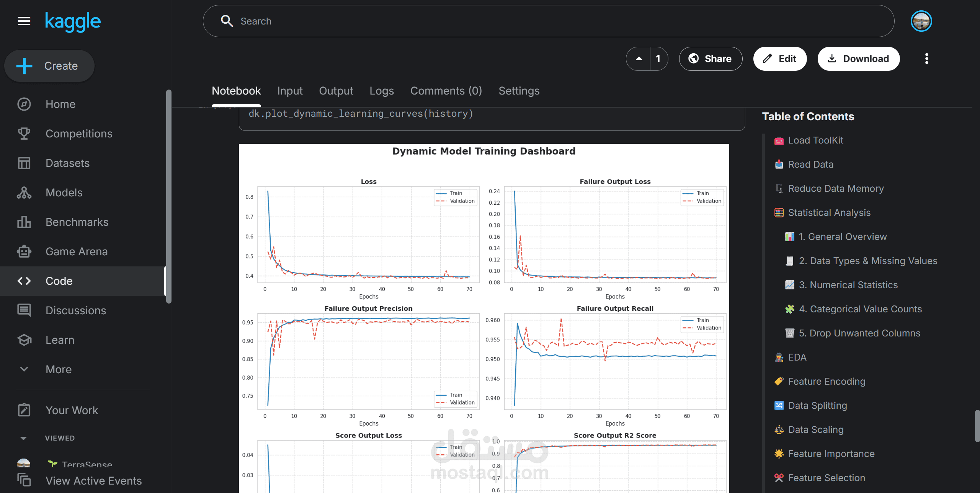Click the Download button
The height and width of the screenshot is (493, 980).
click(x=858, y=59)
